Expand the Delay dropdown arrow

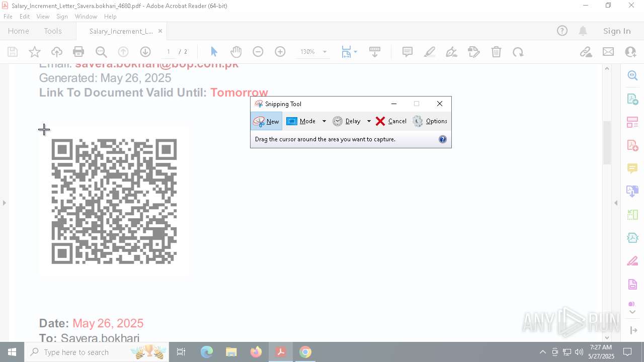pos(369,121)
